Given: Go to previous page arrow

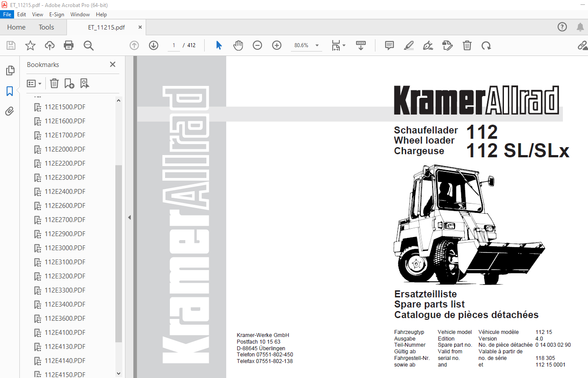Looking at the screenshot, I should pyautogui.click(x=134, y=45).
